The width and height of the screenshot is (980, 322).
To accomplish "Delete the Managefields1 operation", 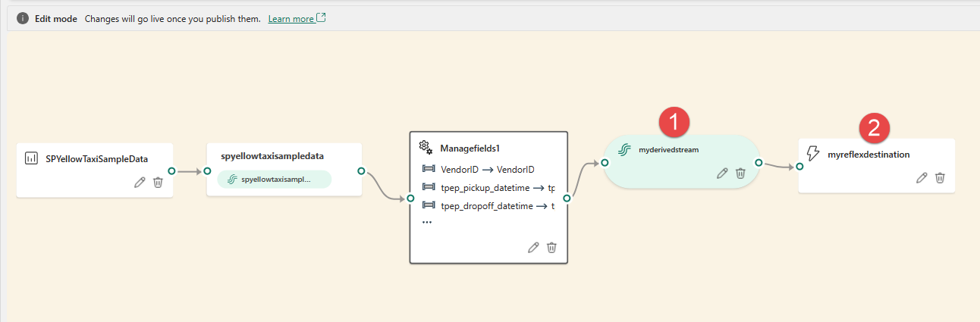I will coord(551,247).
